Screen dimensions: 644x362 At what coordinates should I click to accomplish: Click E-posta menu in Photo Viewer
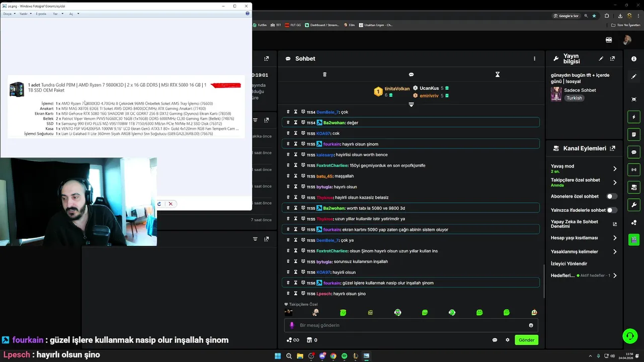(x=41, y=14)
